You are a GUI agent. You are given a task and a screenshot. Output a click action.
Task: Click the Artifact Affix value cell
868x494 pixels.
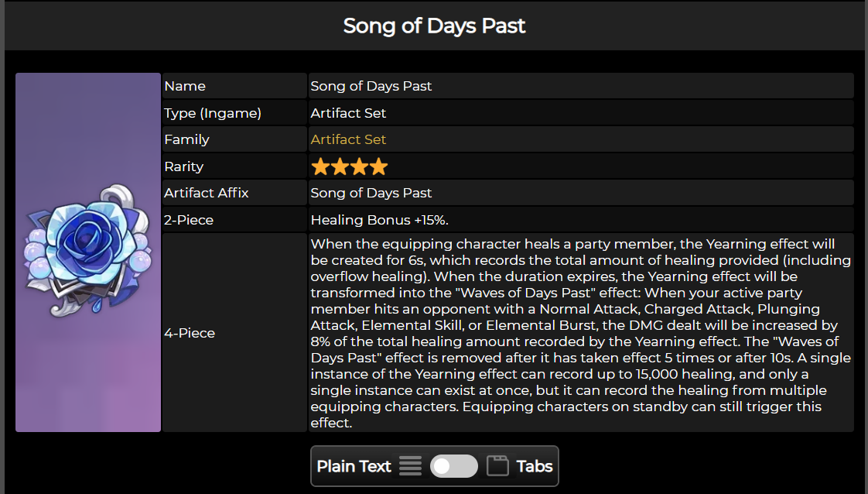(x=581, y=193)
